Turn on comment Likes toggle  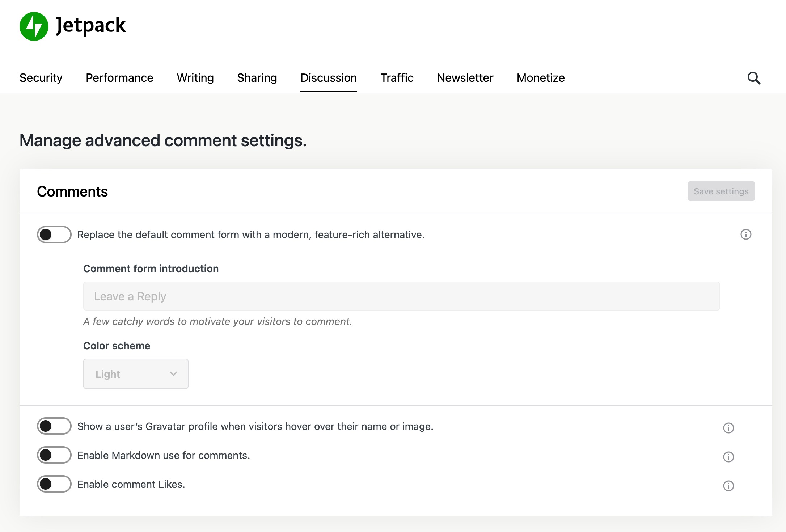(x=54, y=484)
